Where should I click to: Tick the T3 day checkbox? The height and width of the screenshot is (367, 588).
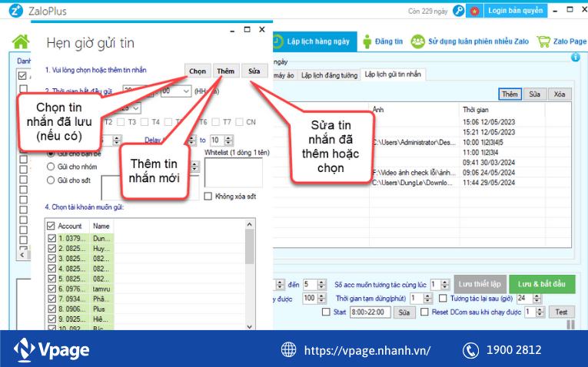[121, 122]
